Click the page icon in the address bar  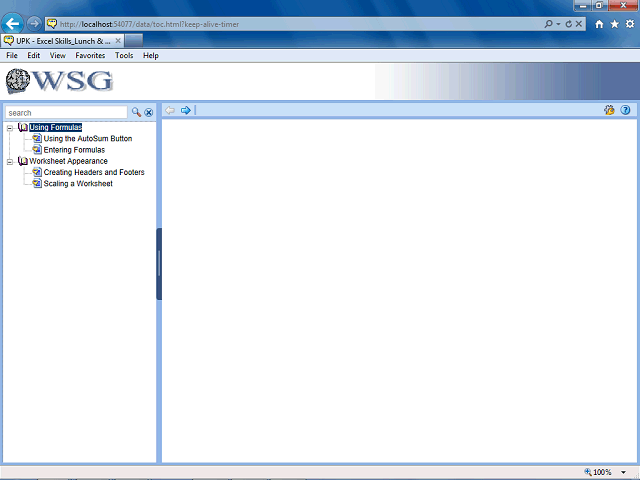point(51,24)
